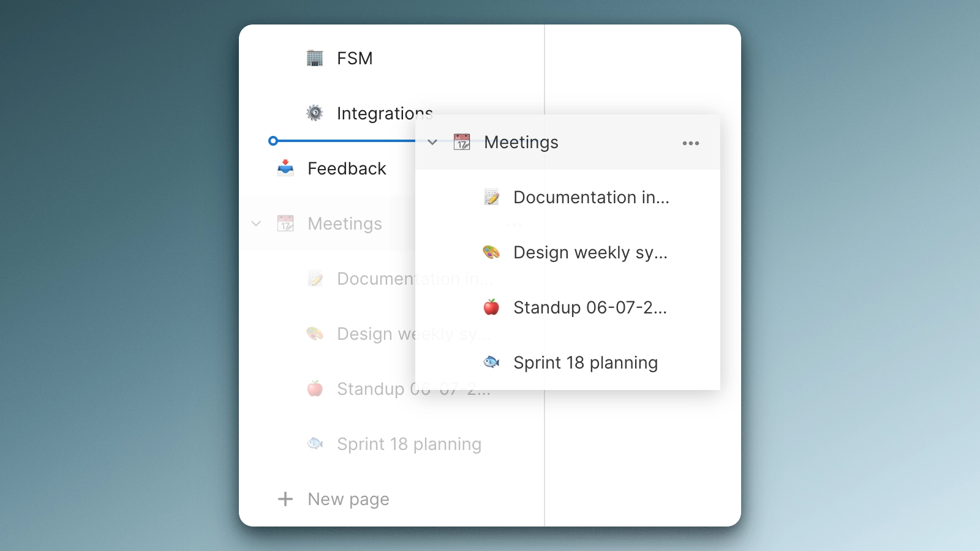Screen dimensions: 980x551
Task: Click the apple icon next to Standup page
Action: click(492, 307)
